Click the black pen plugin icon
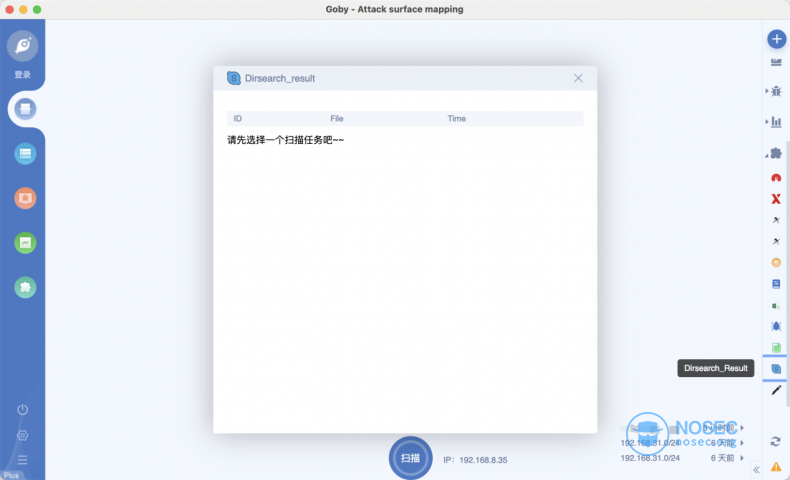This screenshot has height=480, width=790. click(776, 390)
